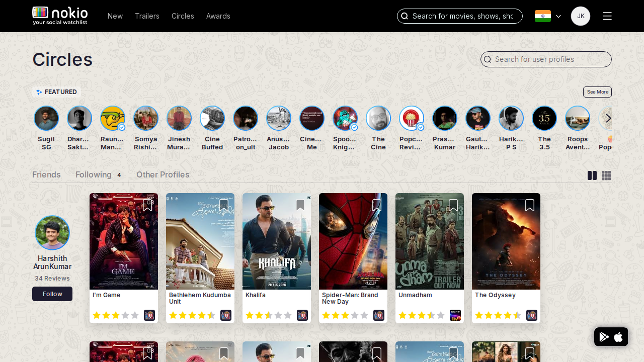Open the New menu item
Screen dimensions: 644x362
tap(115, 16)
